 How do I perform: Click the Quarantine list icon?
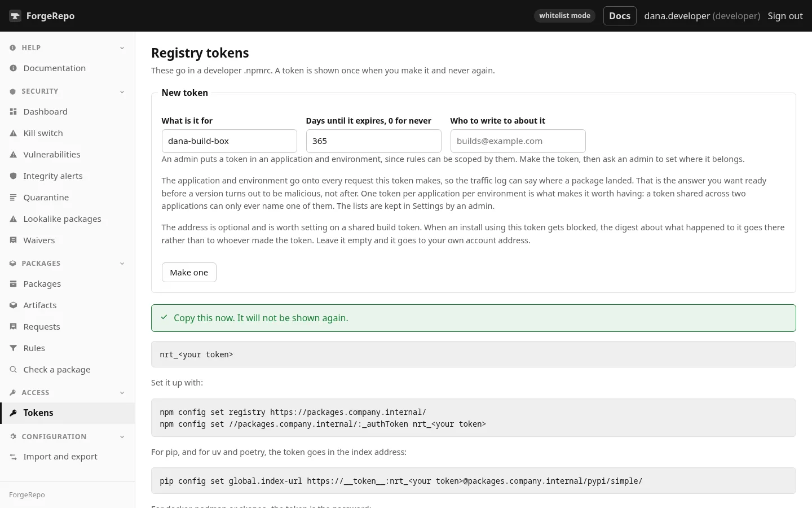point(13,198)
